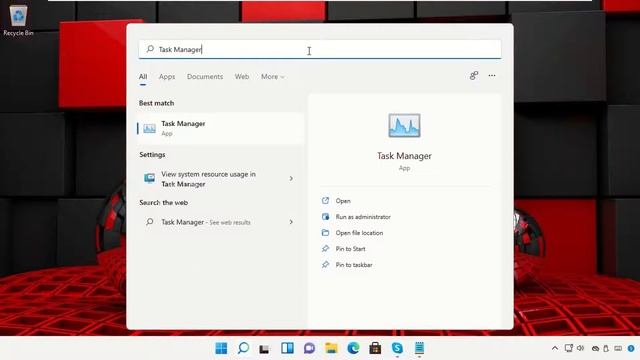Open the Windows Start button
Image resolution: width=640 pixels, height=360 pixels.
[x=221, y=348]
